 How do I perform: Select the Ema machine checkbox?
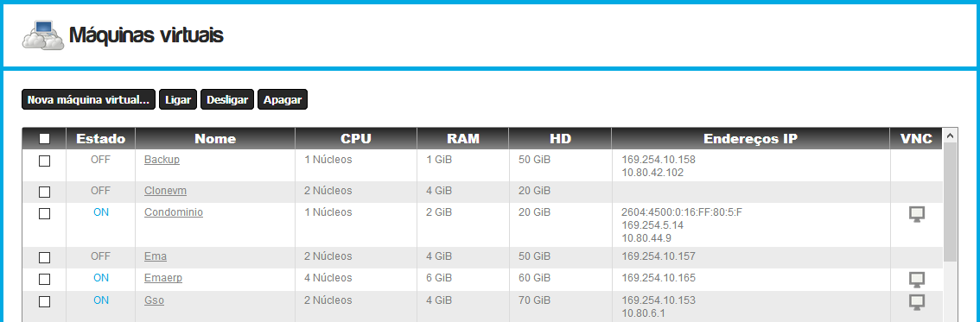pos(44,257)
